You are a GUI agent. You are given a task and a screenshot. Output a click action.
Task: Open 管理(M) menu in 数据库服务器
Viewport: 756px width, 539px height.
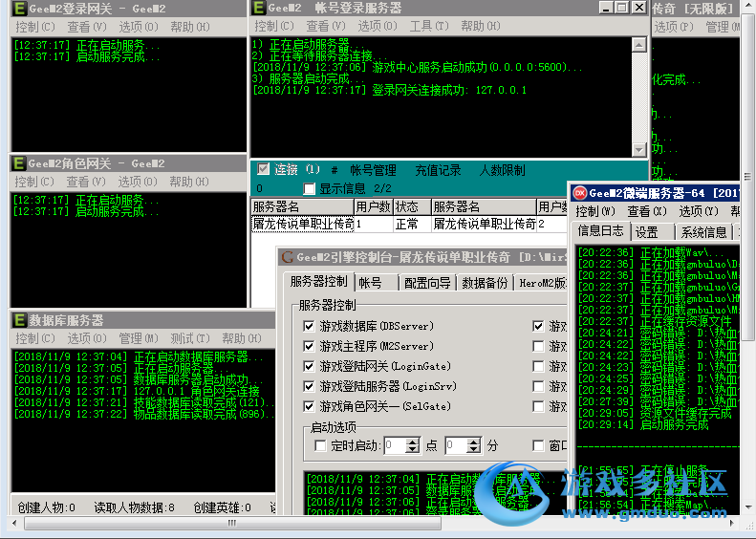(139, 338)
